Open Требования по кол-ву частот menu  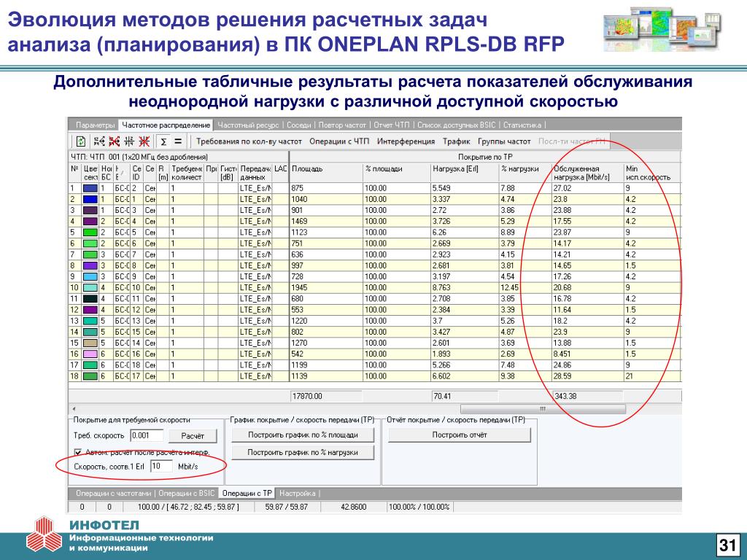(249, 141)
